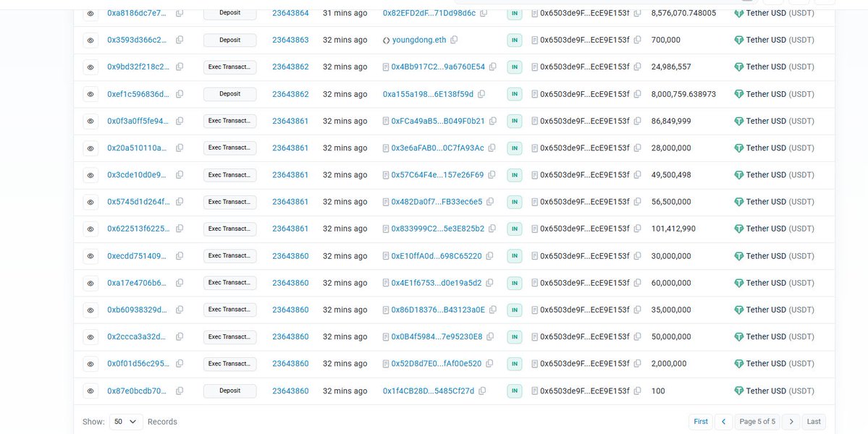The width and height of the screenshot is (868, 434).
Task: Copy sender address 0x4Bb917C2...9a6760E54
Action: tap(493, 67)
